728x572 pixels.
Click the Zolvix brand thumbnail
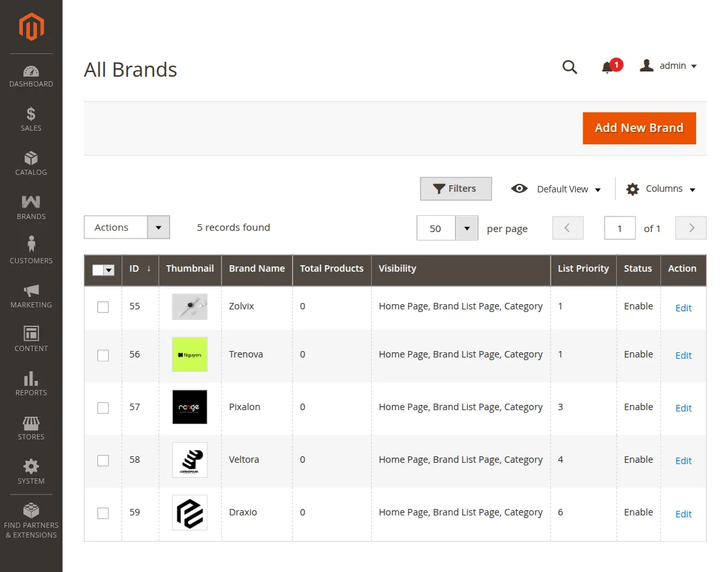pos(189,306)
